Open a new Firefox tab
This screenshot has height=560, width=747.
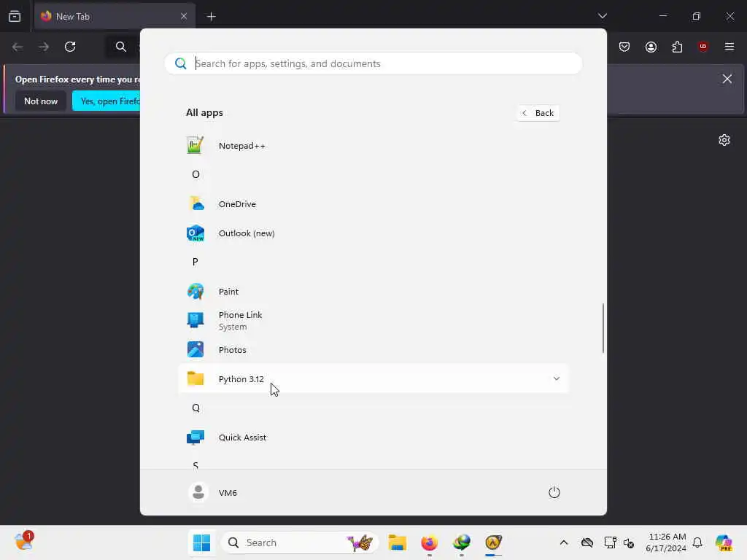211,17
